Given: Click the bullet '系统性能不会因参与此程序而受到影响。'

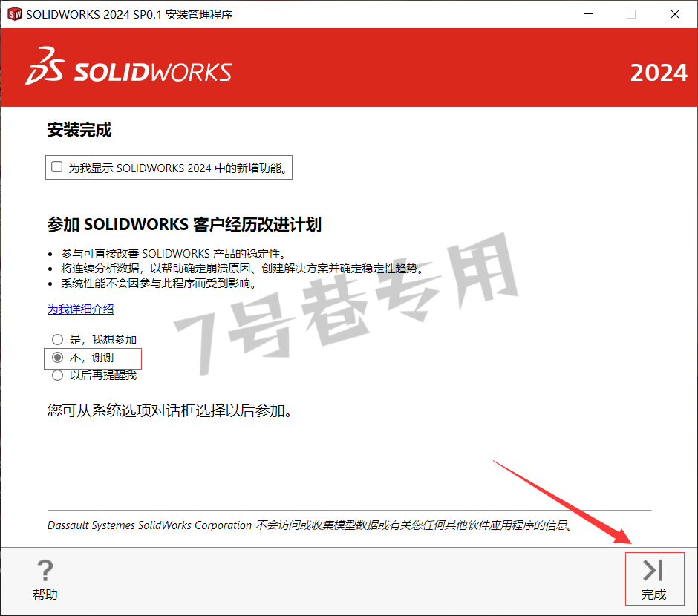Looking at the screenshot, I should tap(159, 284).
